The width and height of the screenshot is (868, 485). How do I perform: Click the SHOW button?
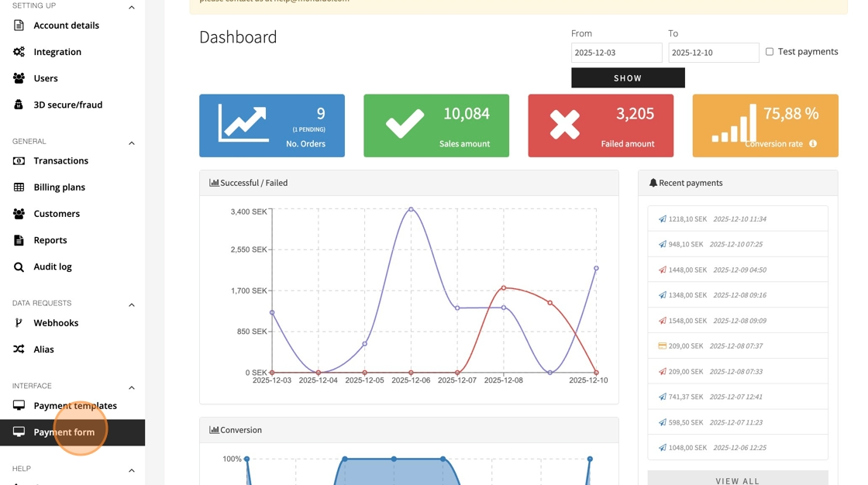tap(628, 78)
